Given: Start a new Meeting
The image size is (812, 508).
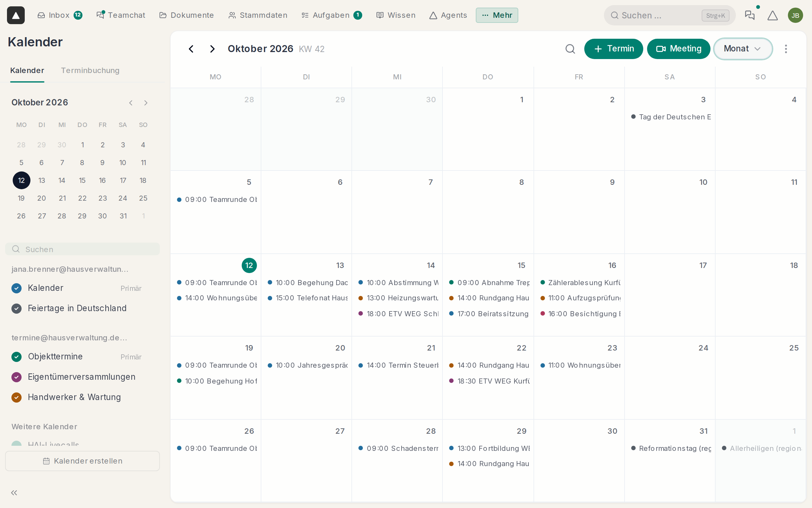Looking at the screenshot, I should [678, 49].
